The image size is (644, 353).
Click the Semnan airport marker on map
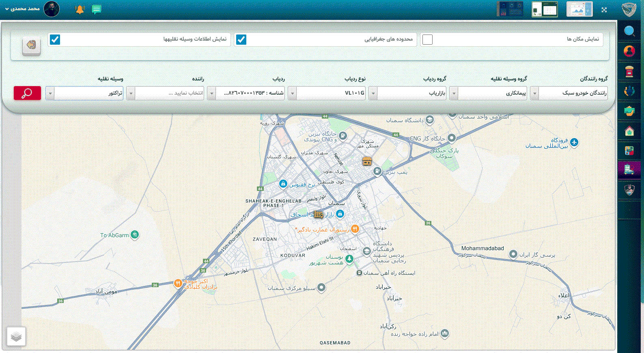click(x=574, y=142)
